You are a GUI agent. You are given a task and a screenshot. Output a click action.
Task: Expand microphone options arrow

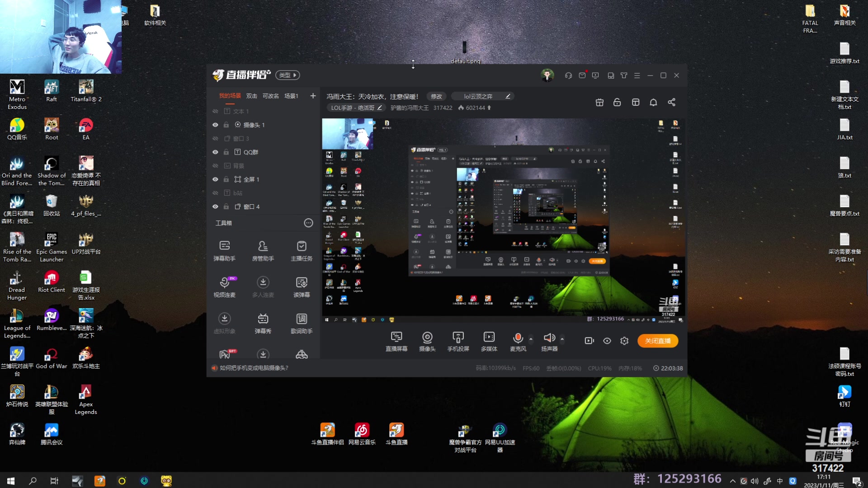(531, 338)
